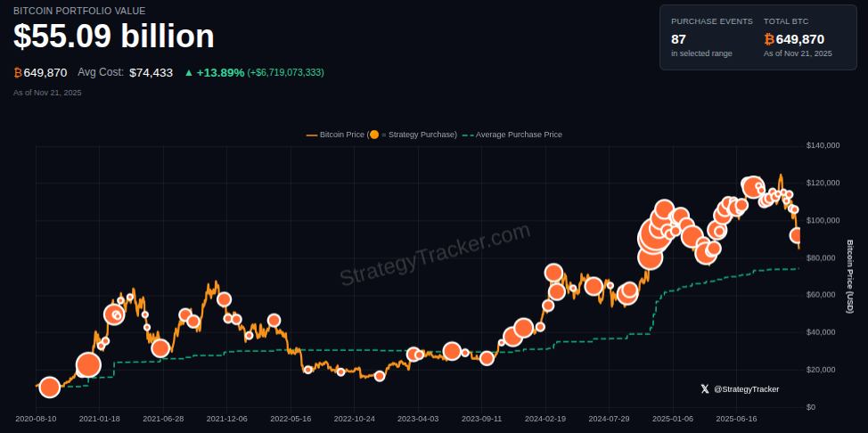Click 'As of Nov 21, 2025' under portfolio value

47,93
